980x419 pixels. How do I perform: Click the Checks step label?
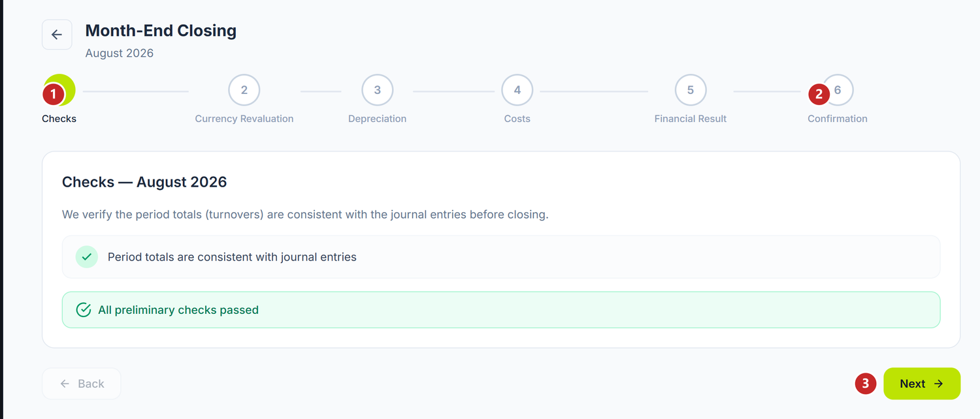(x=59, y=119)
